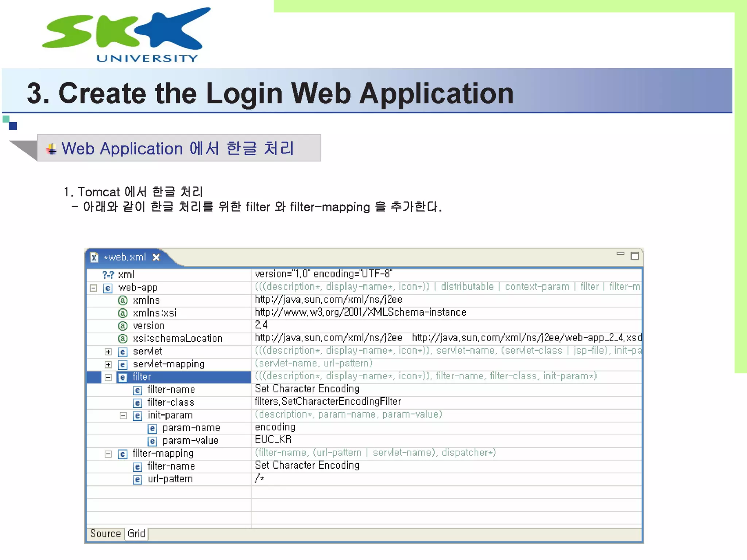Viewport: 747px width, 560px height.
Task: Collapse the web-app tree node
Action: (93, 288)
